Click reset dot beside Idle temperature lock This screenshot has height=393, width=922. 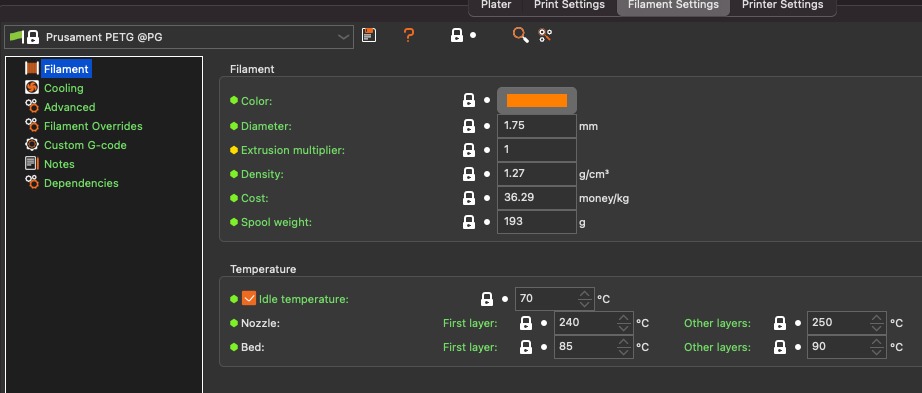coord(505,299)
